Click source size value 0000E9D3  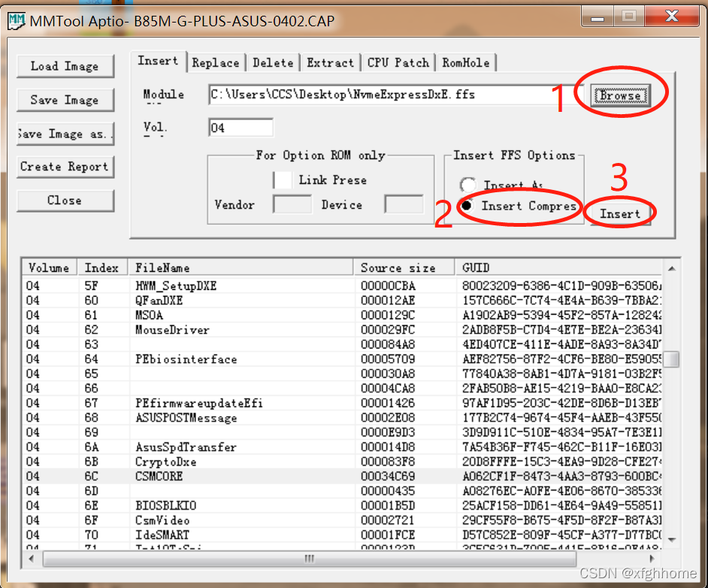coord(388,433)
